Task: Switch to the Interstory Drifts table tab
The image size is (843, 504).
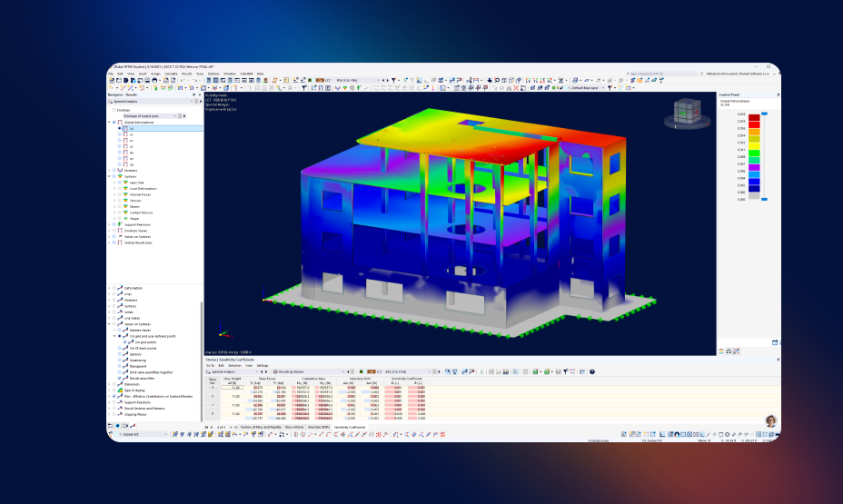Action: [x=318, y=427]
